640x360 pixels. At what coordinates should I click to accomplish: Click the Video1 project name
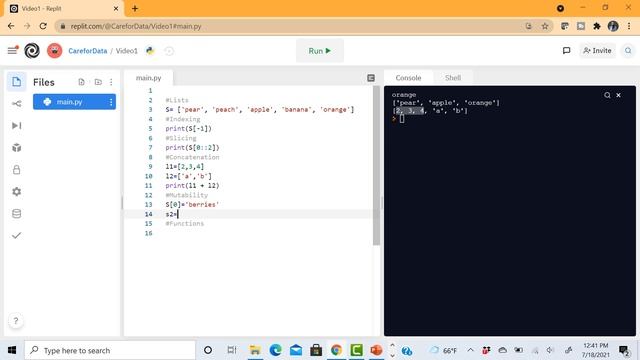click(127, 51)
